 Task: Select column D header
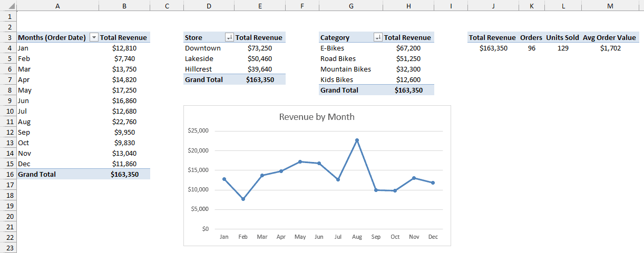tap(209, 6)
